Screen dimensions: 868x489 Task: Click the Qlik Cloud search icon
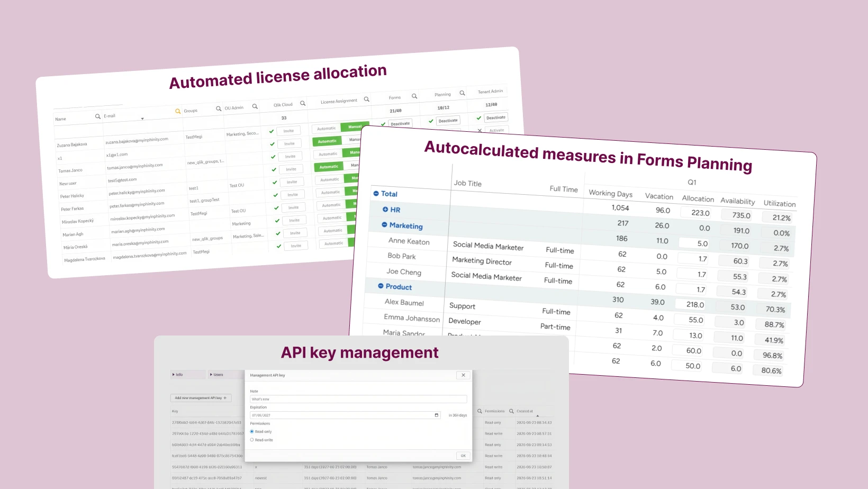point(303,103)
